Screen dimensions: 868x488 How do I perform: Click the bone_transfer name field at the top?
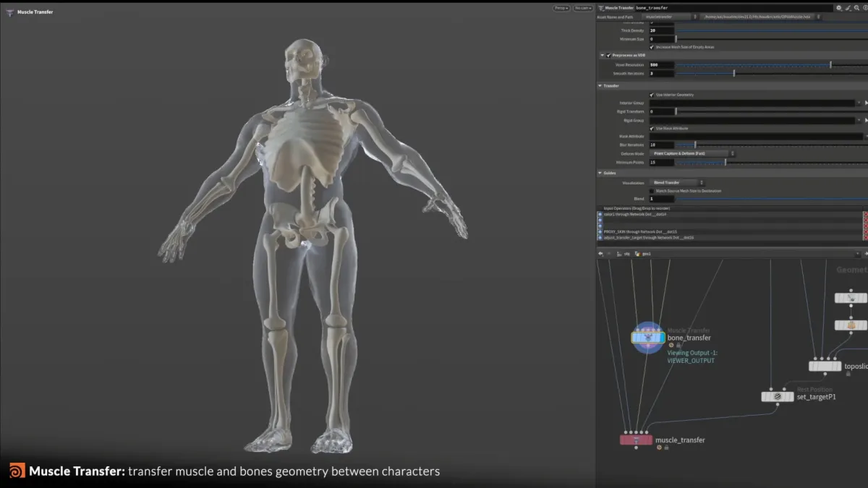click(655, 7)
